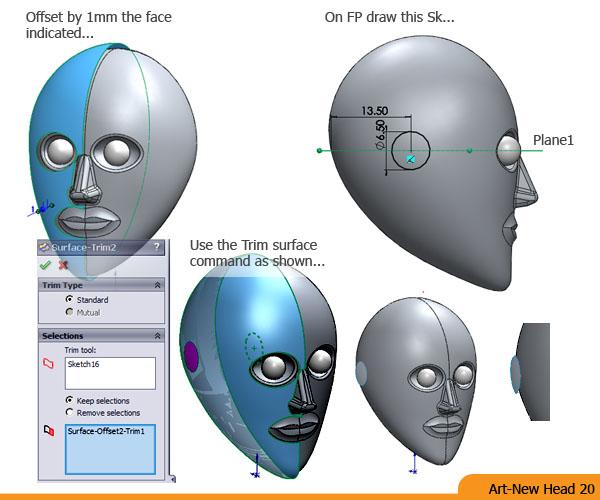Viewport: 600px width, 500px height.
Task: Select the Mutual trim type
Action: [x=69, y=312]
